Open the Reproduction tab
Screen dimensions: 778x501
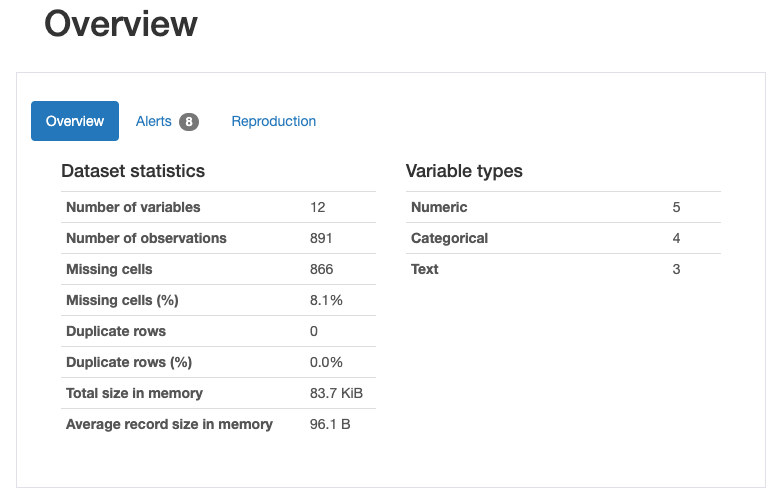[x=273, y=121]
